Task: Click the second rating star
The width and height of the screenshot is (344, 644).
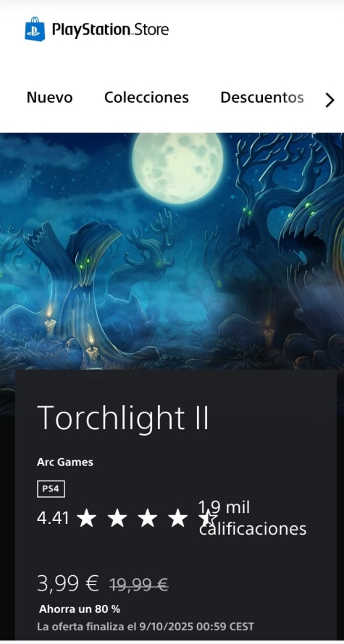Action: [117, 519]
